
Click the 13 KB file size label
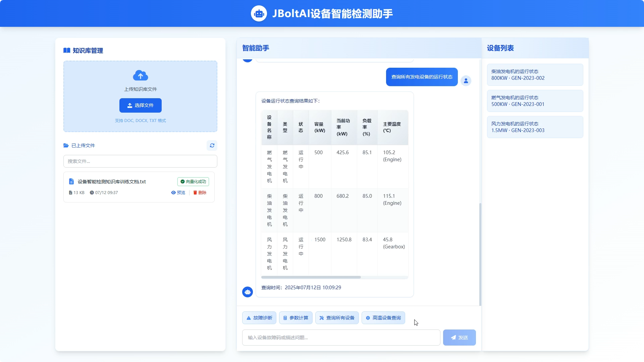point(77,193)
